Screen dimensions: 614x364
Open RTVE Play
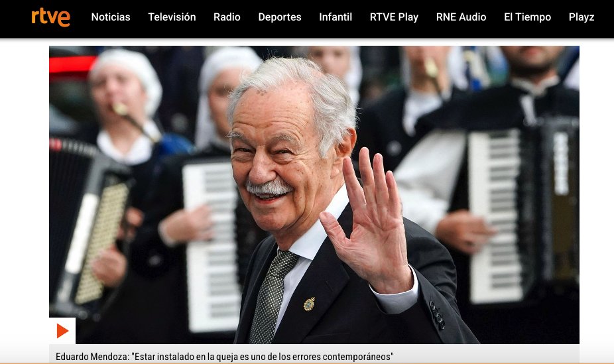pos(394,17)
